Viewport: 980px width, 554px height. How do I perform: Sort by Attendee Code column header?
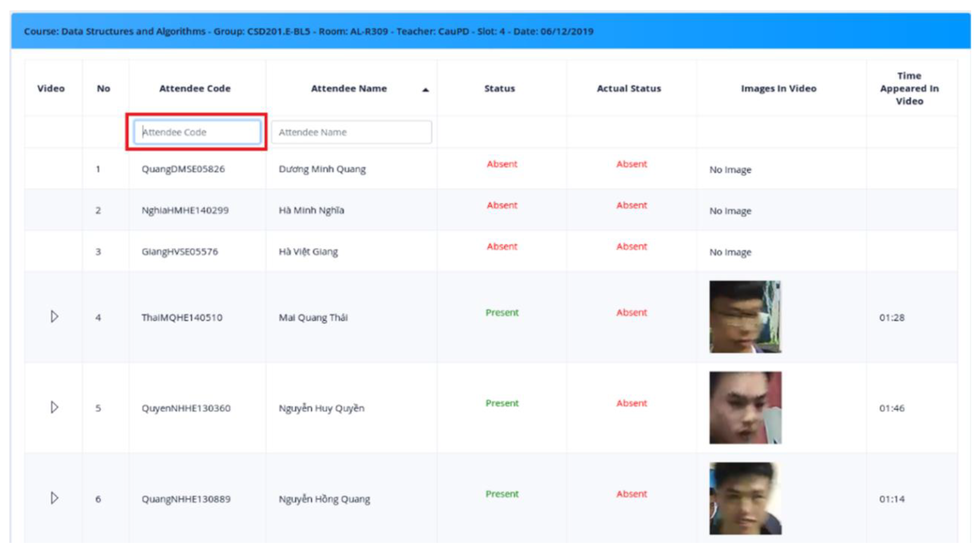coord(195,88)
